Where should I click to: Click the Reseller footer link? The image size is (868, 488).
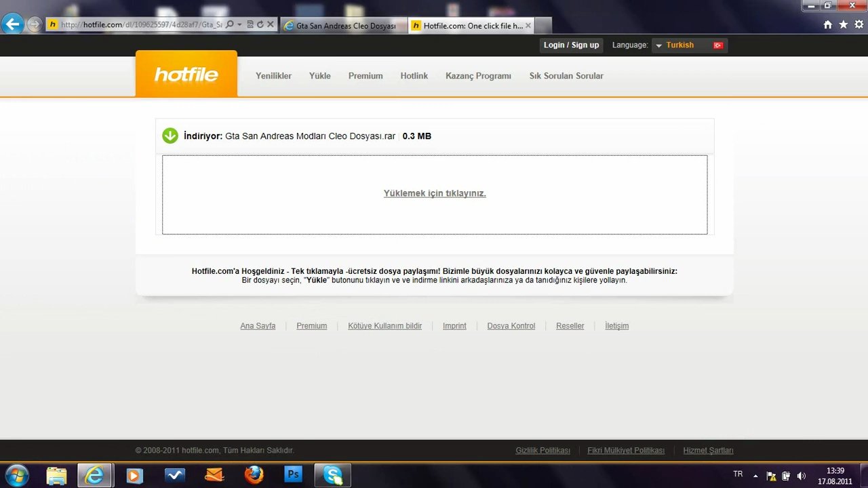570,326
